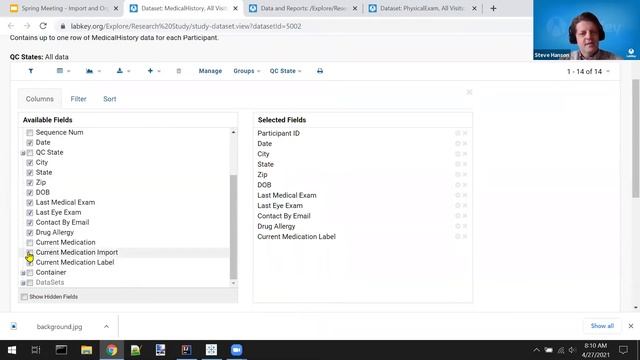Check the Current Medication checkbox
Viewport: 640px width, 360px height.
pyautogui.click(x=30, y=243)
